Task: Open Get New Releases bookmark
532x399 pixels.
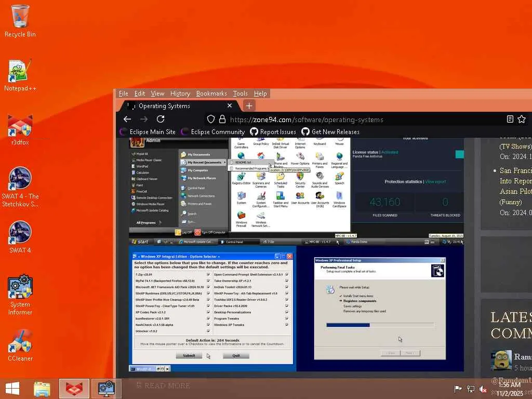Action: tap(330, 131)
